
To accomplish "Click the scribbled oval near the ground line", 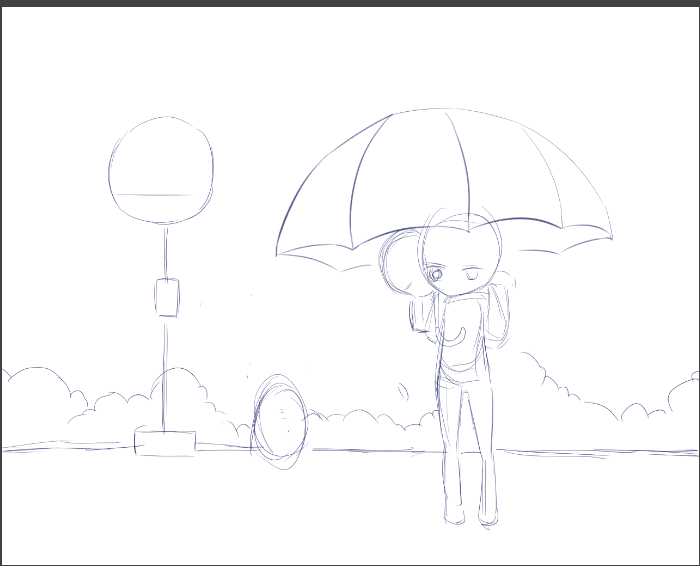I will (x=280, y=422).
